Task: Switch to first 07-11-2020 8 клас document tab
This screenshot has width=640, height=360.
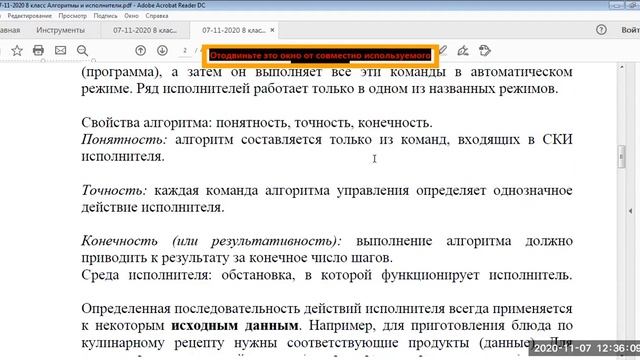Action: (145, 30)
